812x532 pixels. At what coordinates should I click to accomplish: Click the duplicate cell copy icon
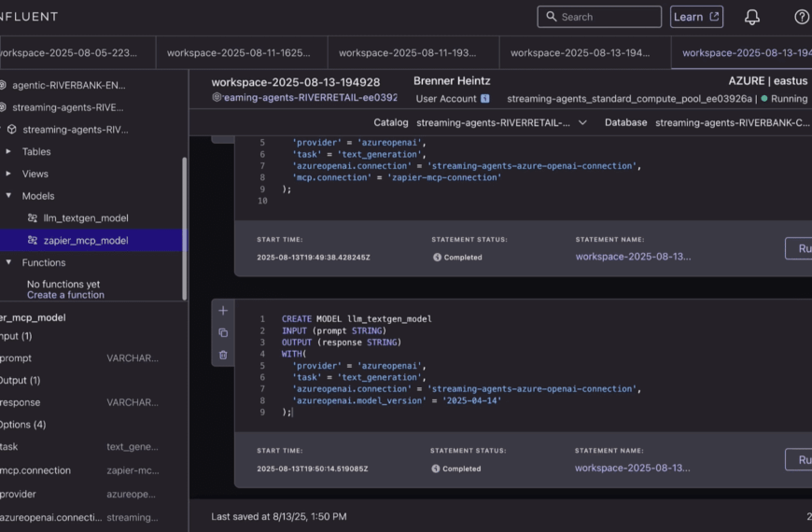pos(223,332)
